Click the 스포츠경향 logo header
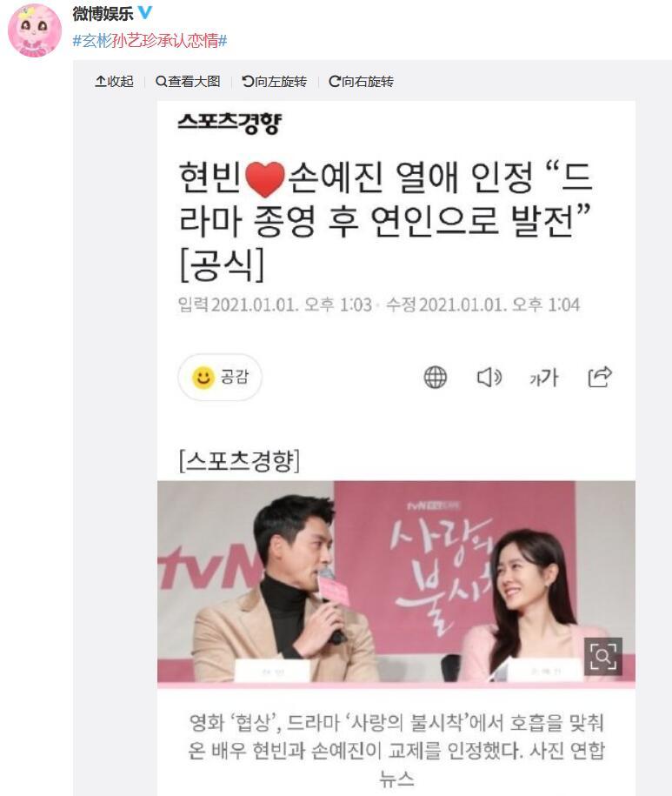Viewport: 672px width, 796px height. 230,124
